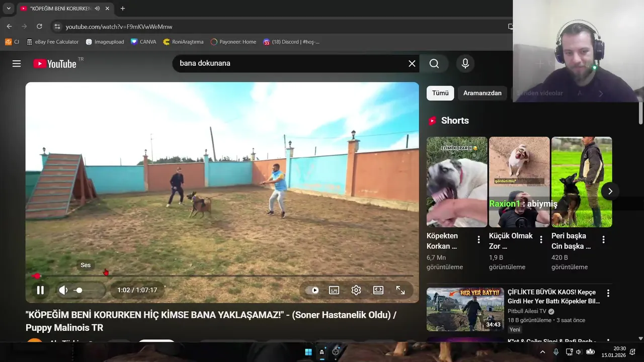Show next Shorts with the arrow button
This screenshot has height=362, width=644.
coord(610,191)
